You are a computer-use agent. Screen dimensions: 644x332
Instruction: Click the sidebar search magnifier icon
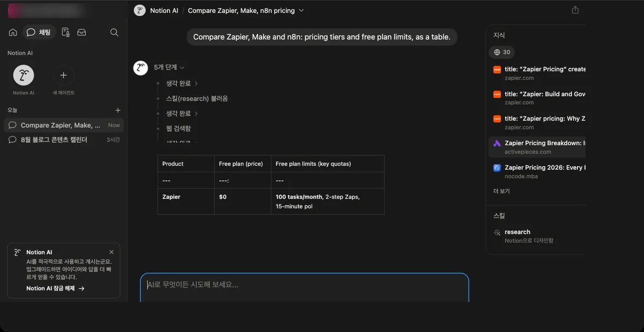tap(114, 32)
